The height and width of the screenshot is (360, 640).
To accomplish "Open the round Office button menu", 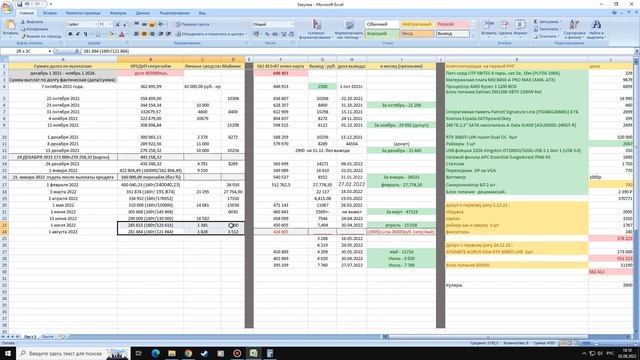I will click(7, 8).
